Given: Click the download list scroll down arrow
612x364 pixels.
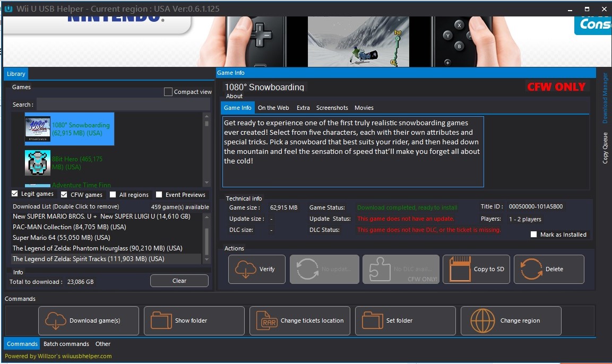Looking at the screenshot, I should click(206, 259).
